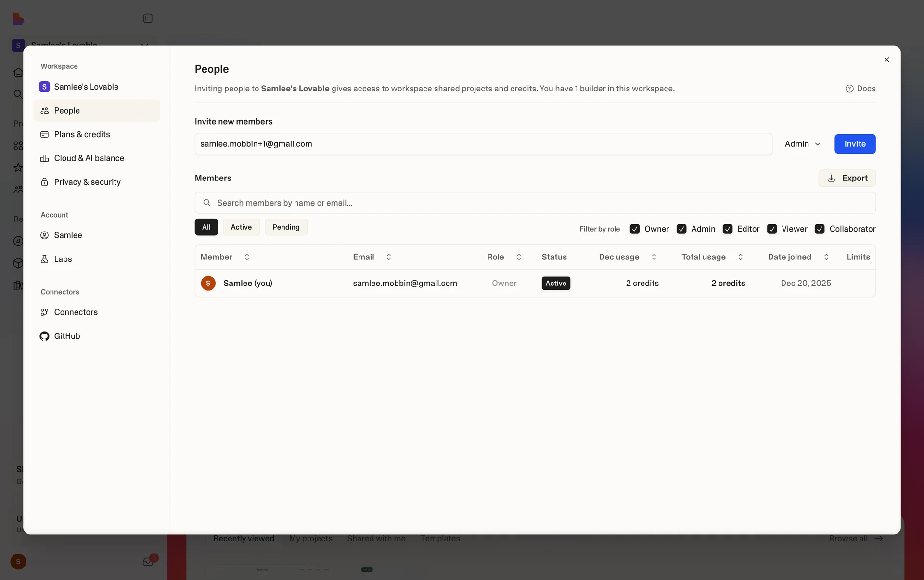Click the inbox notification icon
Viewport: 924px width, 580px height.
148,561
